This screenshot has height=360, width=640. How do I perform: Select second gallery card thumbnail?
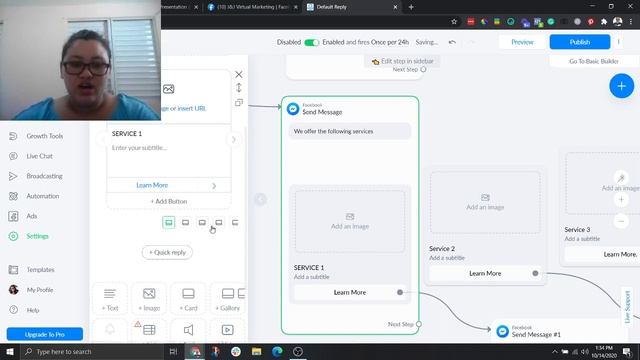point(185,222)
